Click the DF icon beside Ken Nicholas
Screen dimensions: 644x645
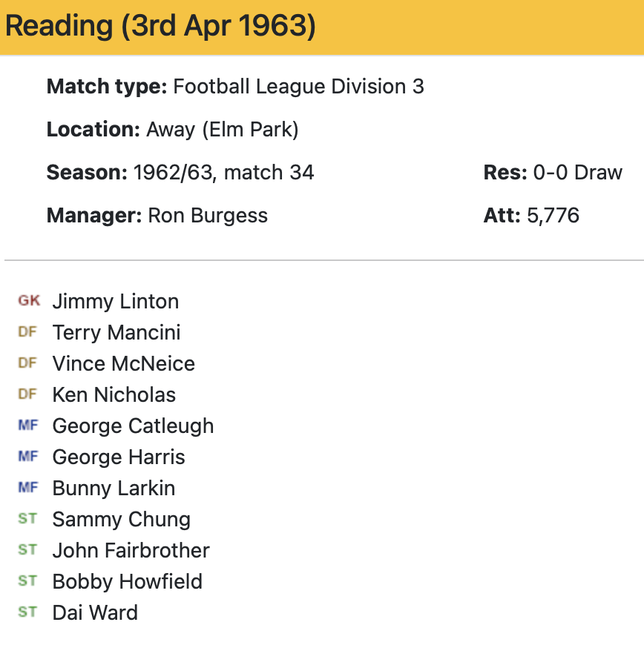tap(27, 394)
